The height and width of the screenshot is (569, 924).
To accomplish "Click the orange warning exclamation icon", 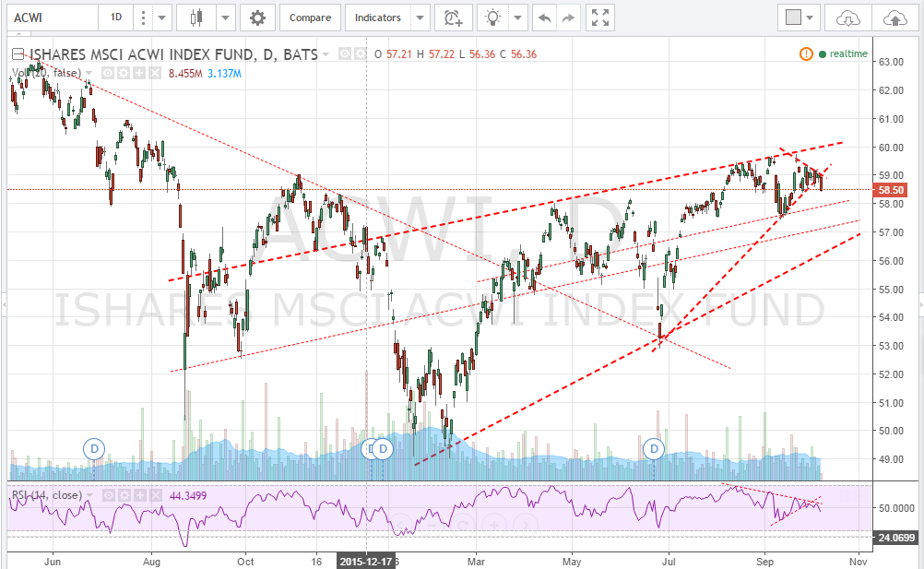I will coord(806,53).
